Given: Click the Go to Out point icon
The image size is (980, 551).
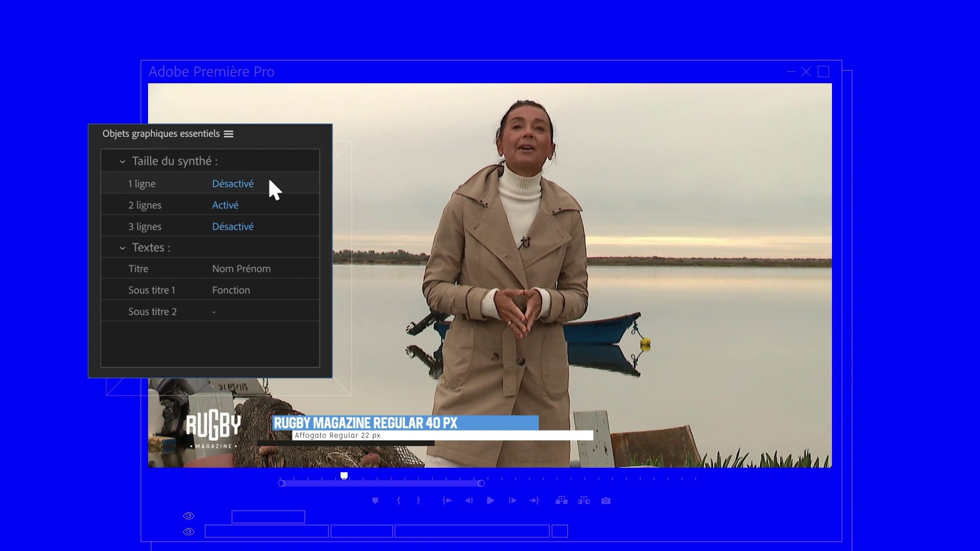Looking at the screenshot, I should tap(534, 500).
